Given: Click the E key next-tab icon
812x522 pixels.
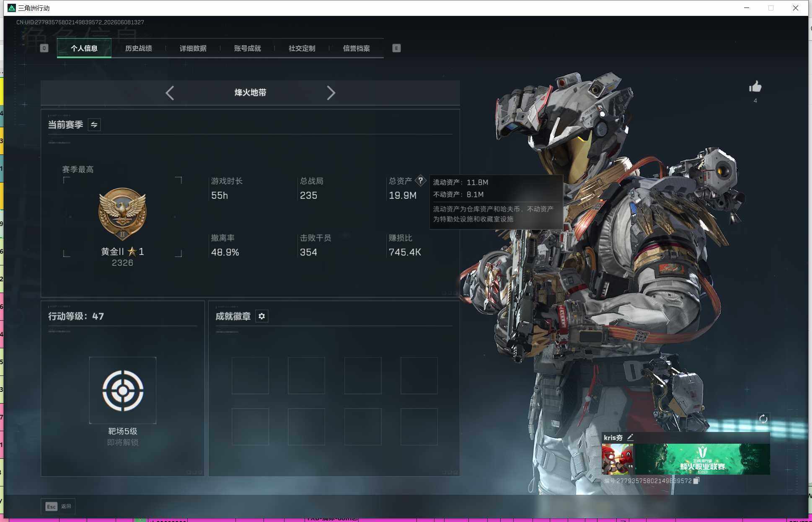Looking at the screenshot, I should 396,48.
